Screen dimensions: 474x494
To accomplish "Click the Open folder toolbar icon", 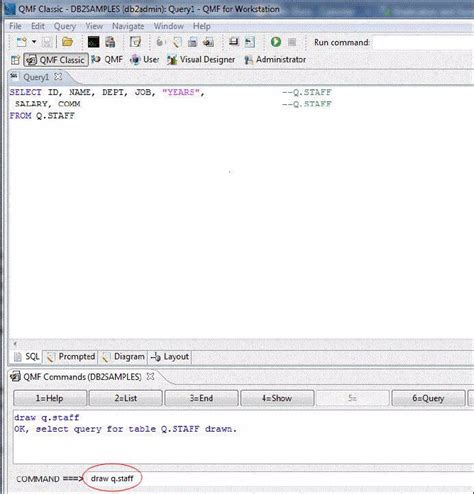I will click(67, 42).
